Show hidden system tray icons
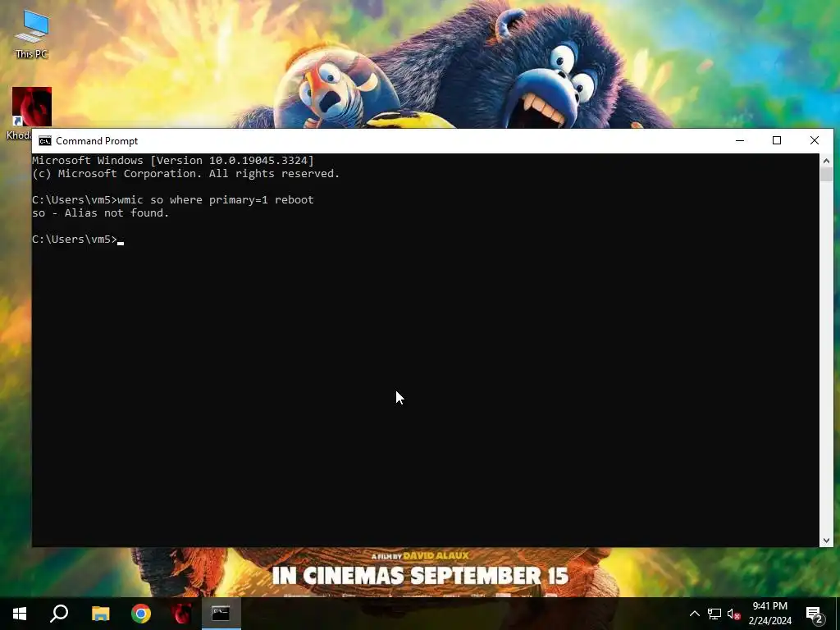Image resolution: width=840 pixels, height=630 pixels. pos(694,614)
